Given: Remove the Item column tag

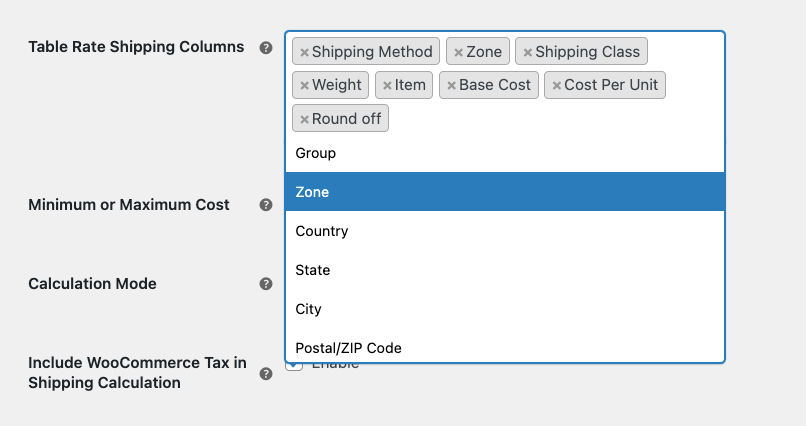Looking at the screenshot, I should [x=387, y=85].
